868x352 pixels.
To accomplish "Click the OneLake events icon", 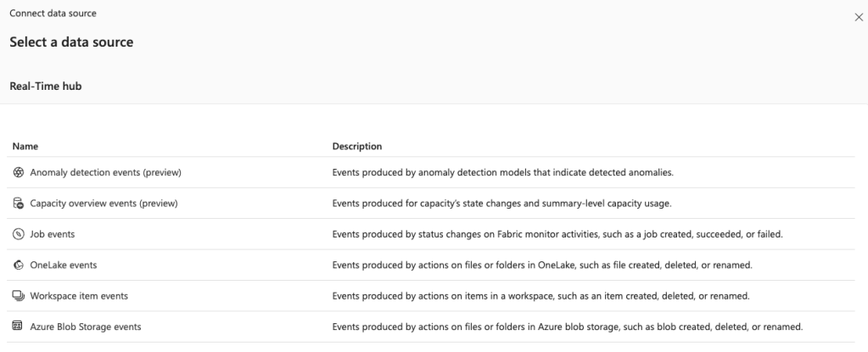I will click(x=19, y=265).
